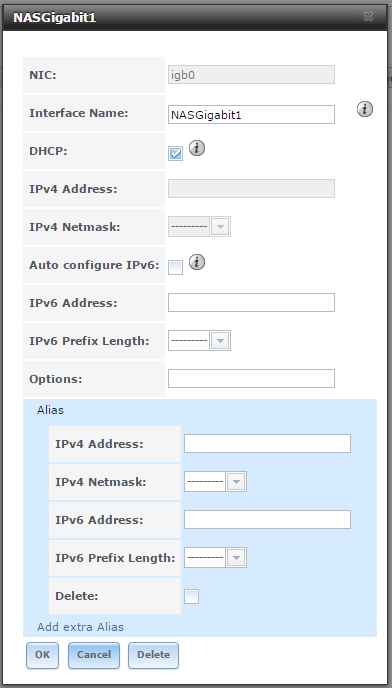Click the OK button
392x688 pixels.
click(42, 655)
